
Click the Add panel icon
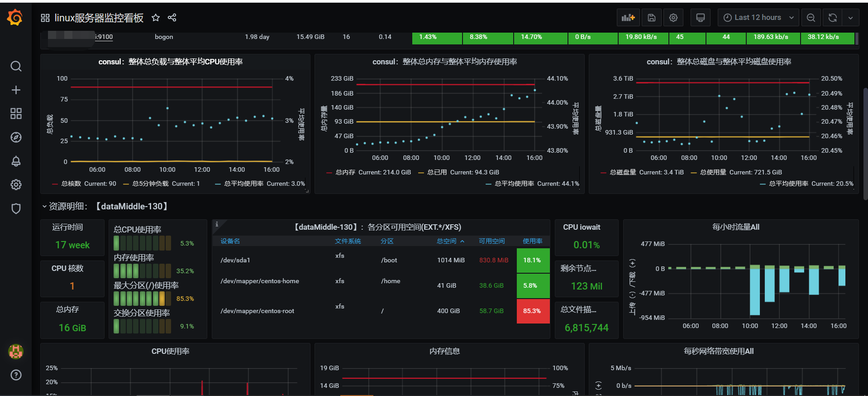pyautogui.click(x=628, y=18)
